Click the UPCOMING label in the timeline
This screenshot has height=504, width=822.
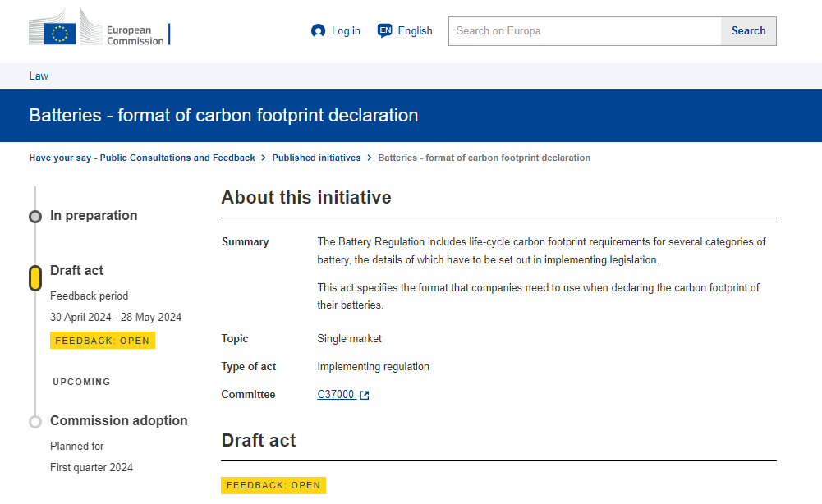pyautogui.click(x=82, y=382)
